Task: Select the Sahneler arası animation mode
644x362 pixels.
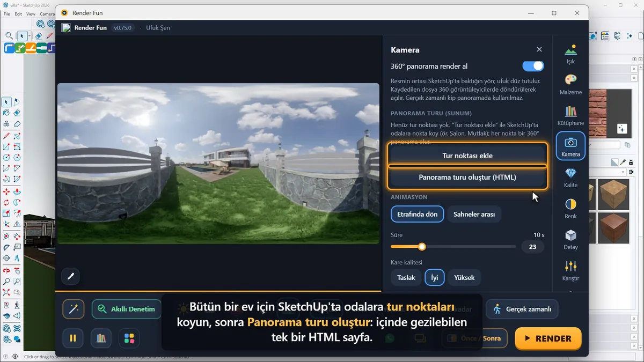Action: [x=474, y=214]
